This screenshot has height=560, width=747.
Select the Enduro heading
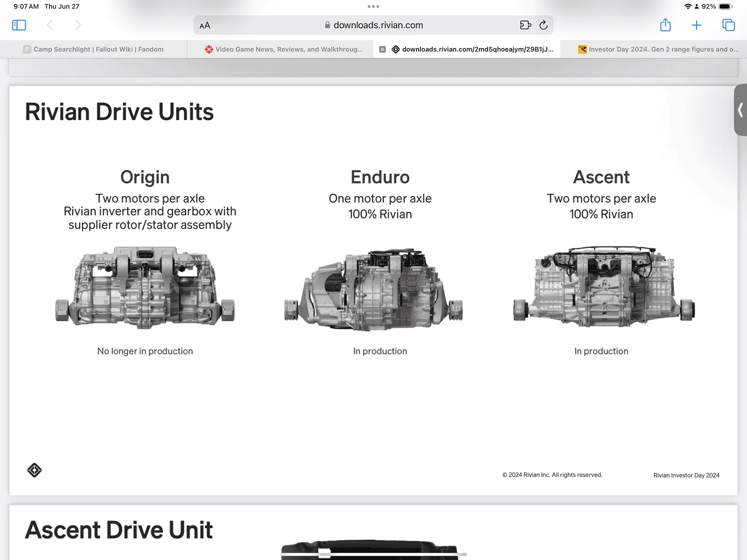[x=380, y=177]
